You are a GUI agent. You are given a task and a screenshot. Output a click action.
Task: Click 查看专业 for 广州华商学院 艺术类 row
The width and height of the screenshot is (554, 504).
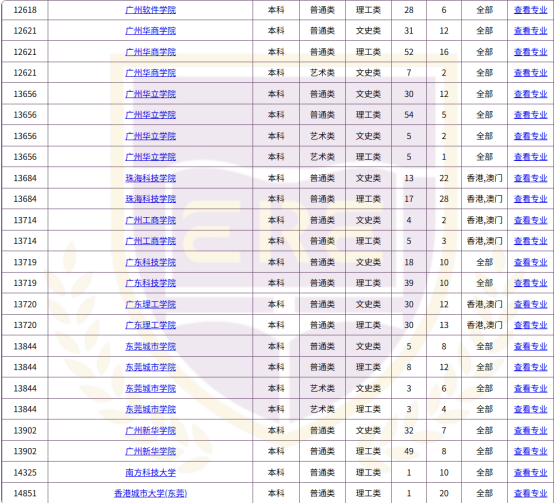click(x=530, y=73)
